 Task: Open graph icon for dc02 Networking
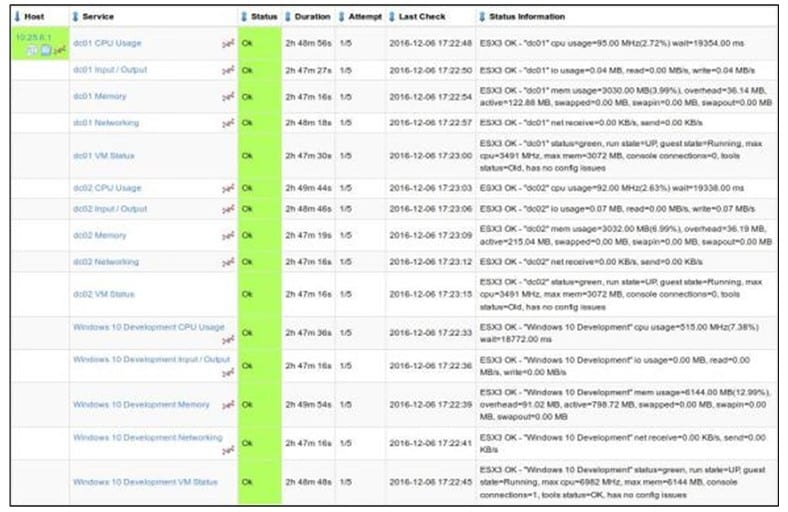tap(228, 262)
